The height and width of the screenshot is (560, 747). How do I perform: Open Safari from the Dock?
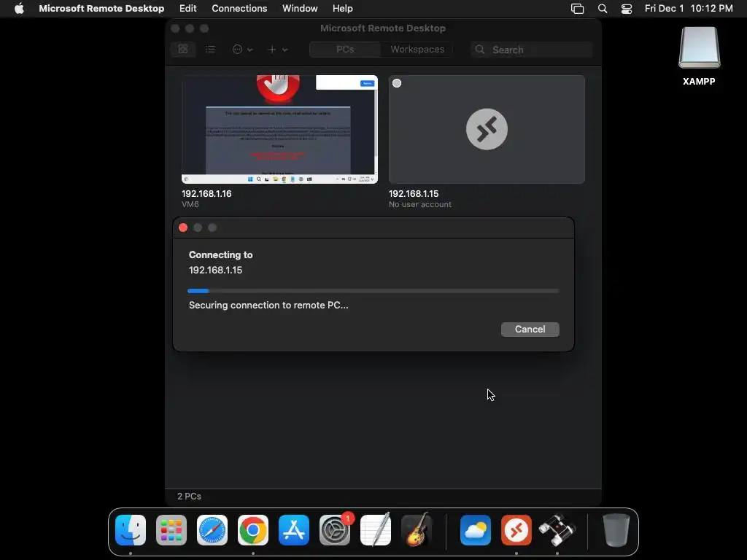click(212, 530)
